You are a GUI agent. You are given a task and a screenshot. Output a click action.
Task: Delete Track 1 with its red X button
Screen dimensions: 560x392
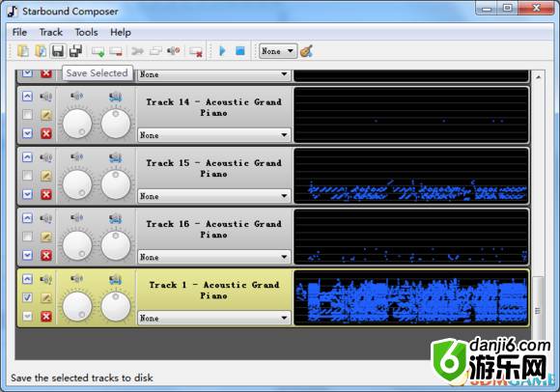coord(46,317)
